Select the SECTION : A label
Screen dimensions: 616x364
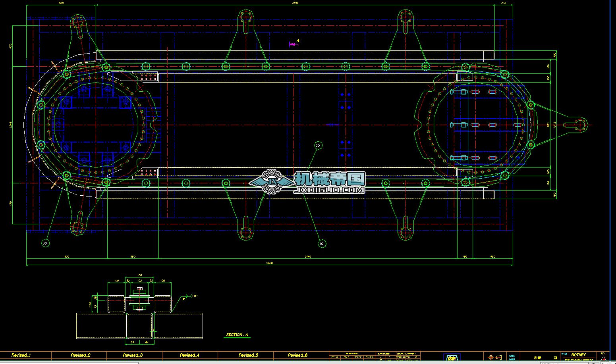click(x=237, y=335)
